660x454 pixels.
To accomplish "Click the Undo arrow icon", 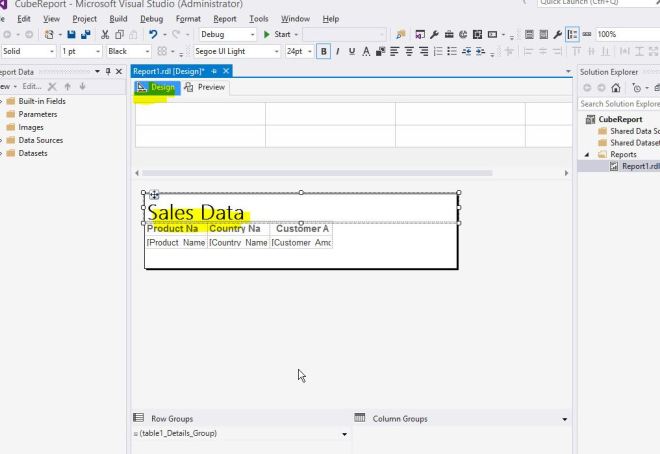I will tap(149, 34).
